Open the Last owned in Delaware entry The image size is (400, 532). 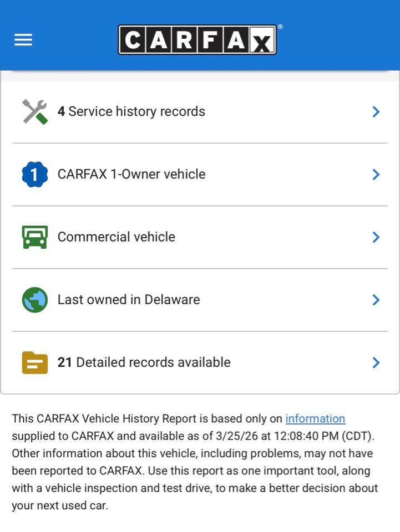129,299
